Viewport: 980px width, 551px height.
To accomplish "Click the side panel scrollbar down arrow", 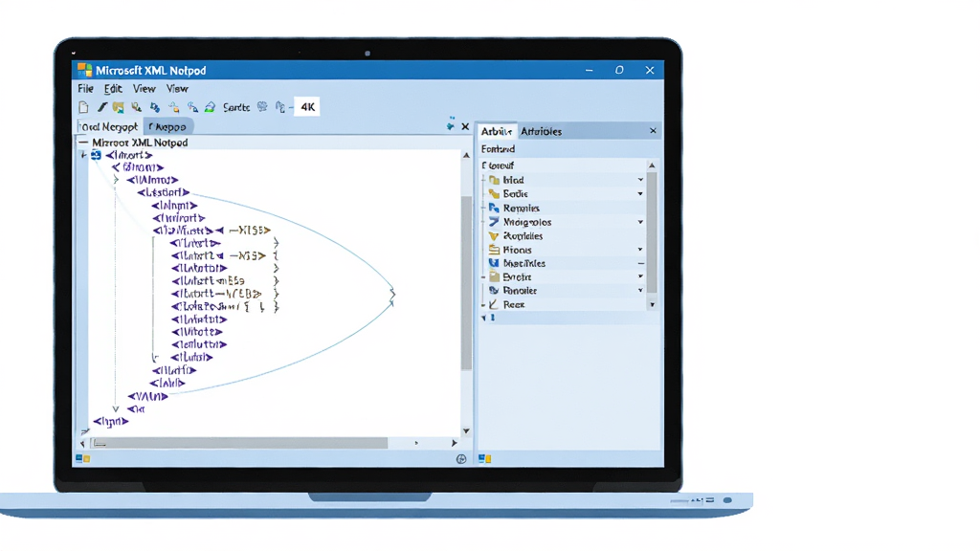I will 652,305.
